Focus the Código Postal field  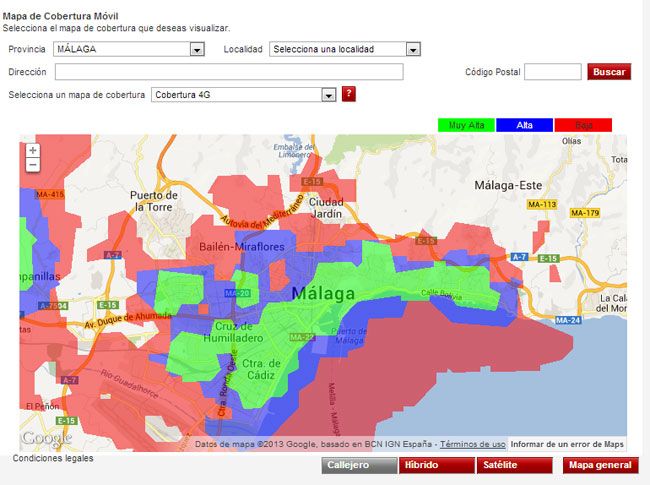click(553, 72)
